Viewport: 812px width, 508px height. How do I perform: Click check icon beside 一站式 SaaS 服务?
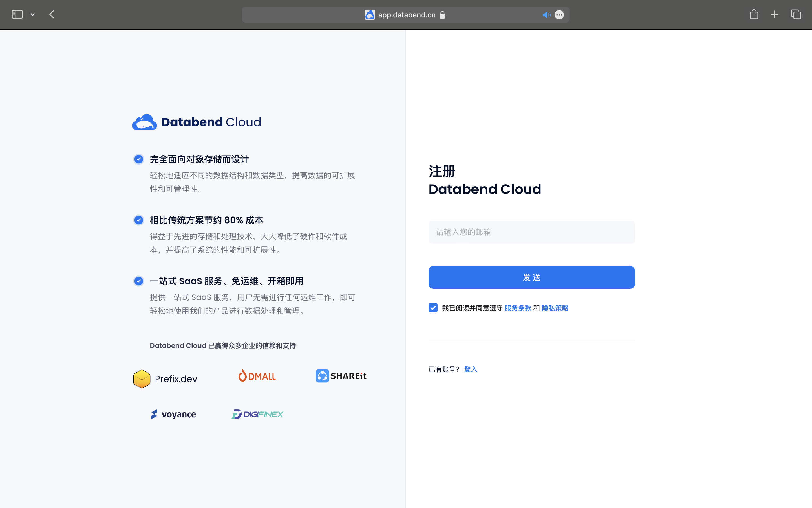coord(139,281)
